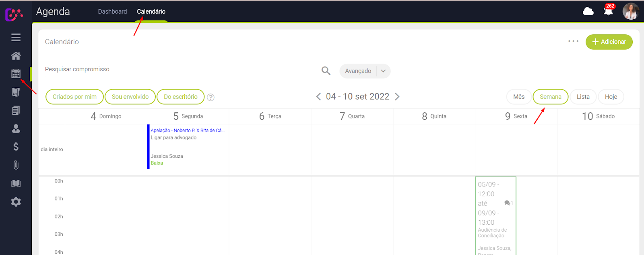Screen dimensions: 644x255
Task: Expand the Avançado search dropdown
Action: (x=383, y=71)
